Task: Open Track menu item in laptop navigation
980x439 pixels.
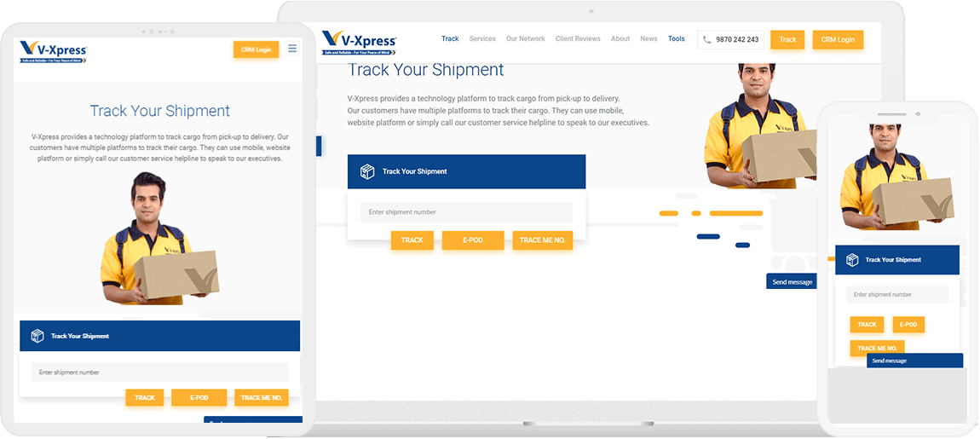Action: pyautogui.click(x=450, y=38)
